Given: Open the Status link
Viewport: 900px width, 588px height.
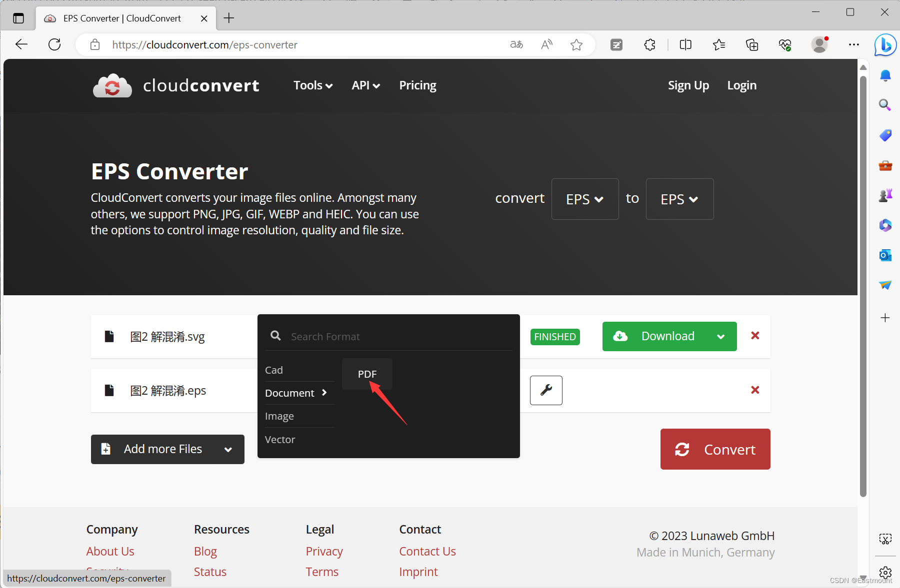Looking at the screenshot, I should click(210, 572).
